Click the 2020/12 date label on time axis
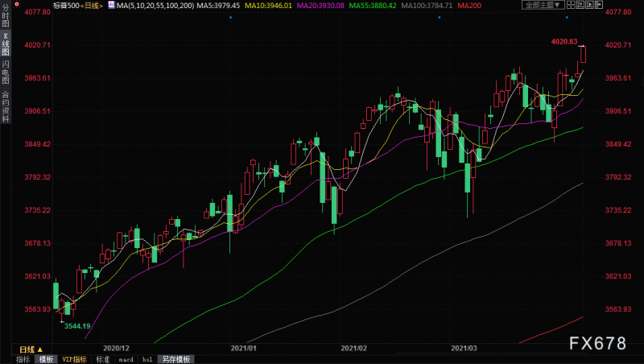The height and width of the screenshot is (364, 644). click(116, 348)
